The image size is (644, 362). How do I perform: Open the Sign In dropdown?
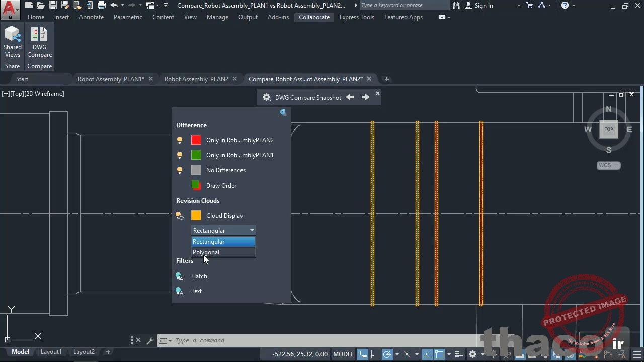point(519,5)
